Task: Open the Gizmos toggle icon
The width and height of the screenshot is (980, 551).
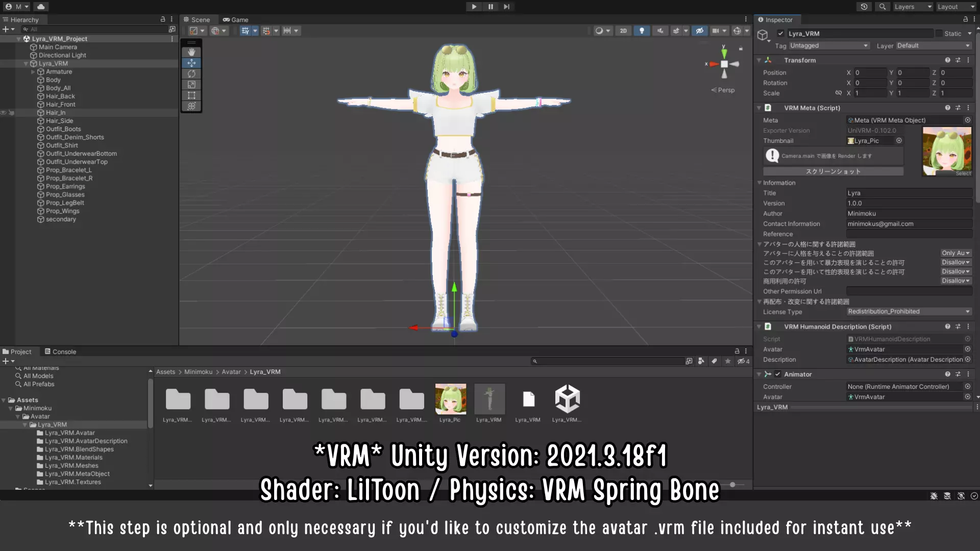Action: [x=737, y=31]
